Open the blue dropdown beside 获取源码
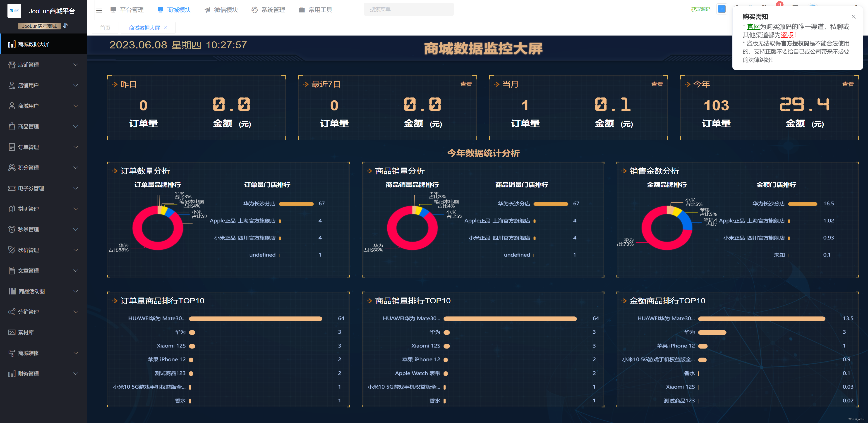This screenshot has width=868, height=423. [722, 9]
